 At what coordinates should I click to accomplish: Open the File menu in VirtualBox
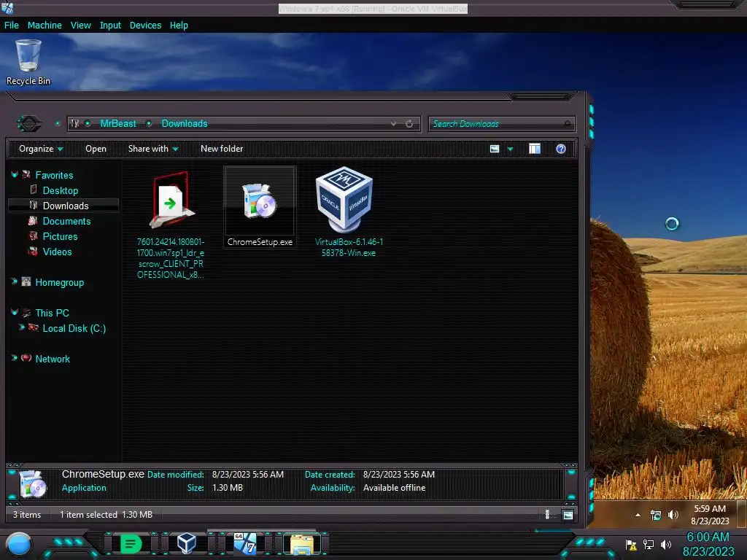coord(12,26)
